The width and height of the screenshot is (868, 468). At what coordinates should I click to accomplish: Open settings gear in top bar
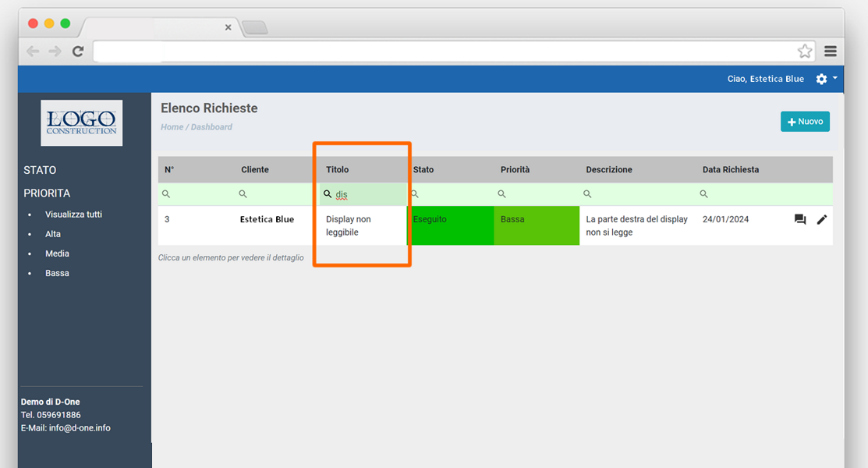(821, 79)
